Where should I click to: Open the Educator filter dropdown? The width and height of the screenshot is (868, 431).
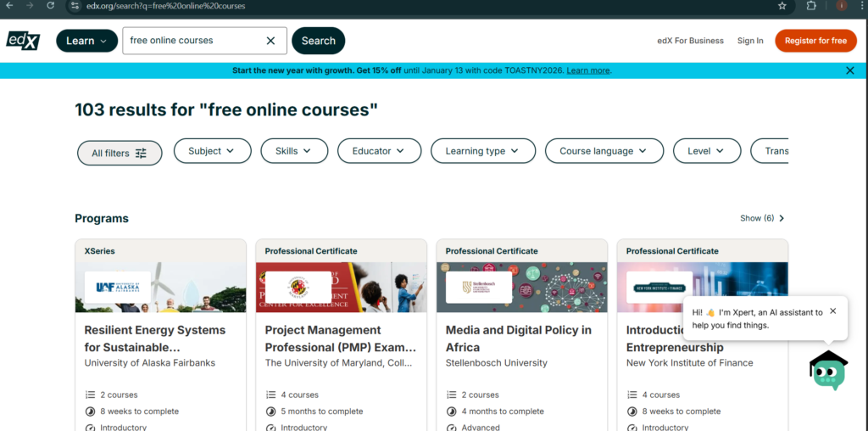(x=379, y=151)
